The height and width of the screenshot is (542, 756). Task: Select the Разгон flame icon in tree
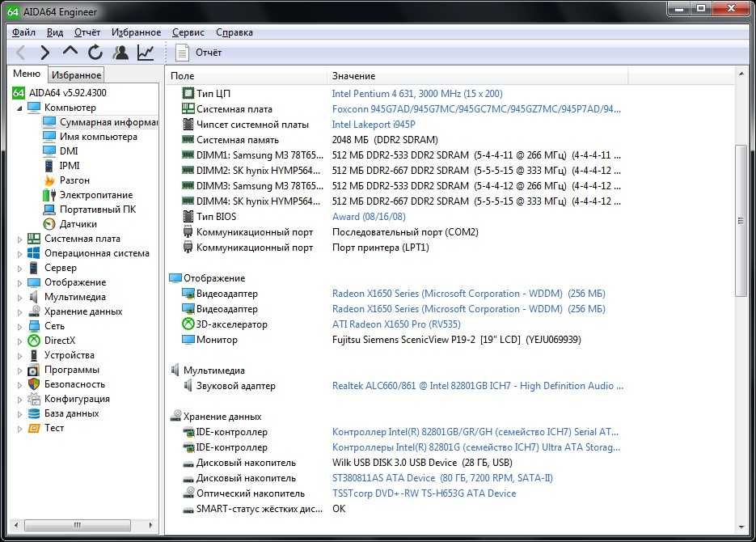[x=49, y=180]
